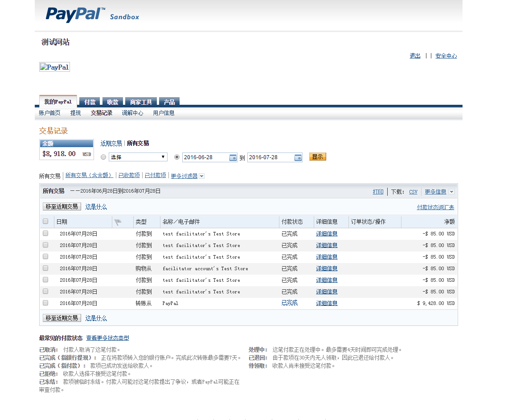The height and width of the screenshot is (420, 520).
Task: Open 详细信息 for first transaction row
Action: [327, 234]
